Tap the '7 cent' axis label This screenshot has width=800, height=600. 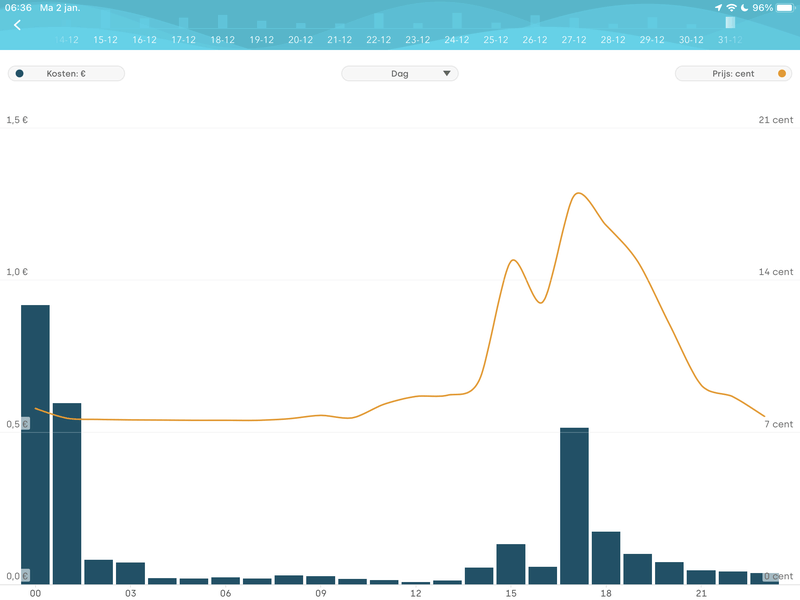[x=779, y=424]
